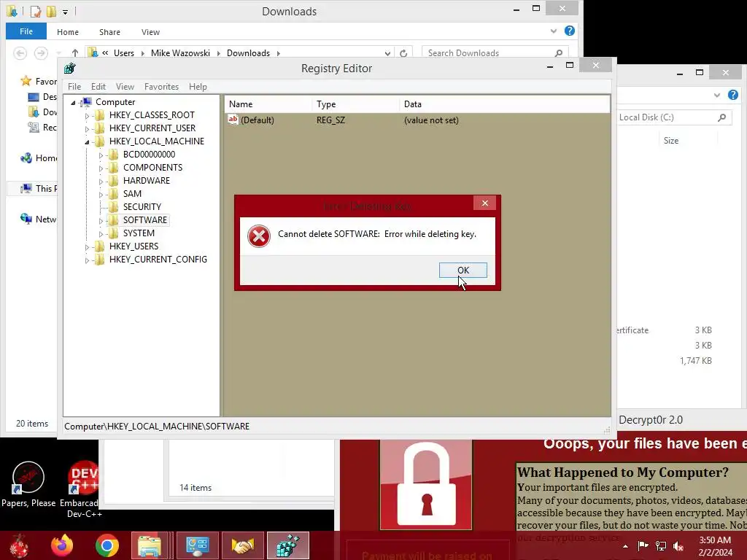Image resolution: width=747 pixels, height=560 pixels.
Task: Open Share tab in Downloads window
Action: 109,32
